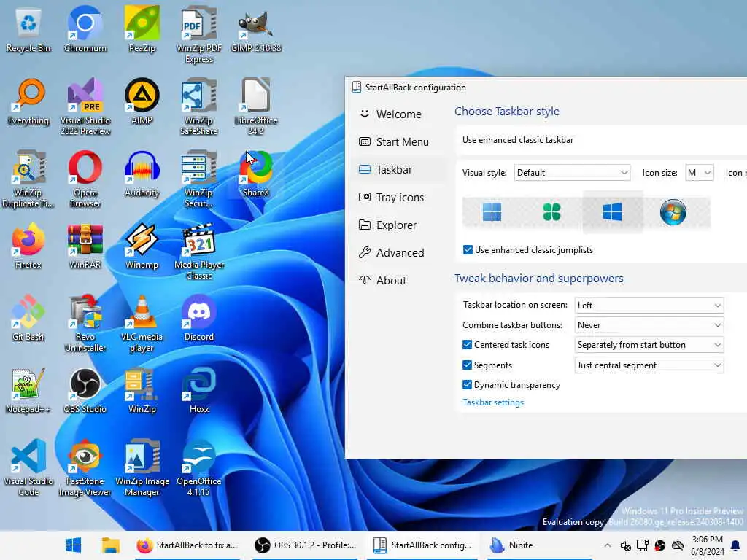Select the Notepad++ desktop icon
This screenshot has width=747, height=560.
click(x=28, y=391)
